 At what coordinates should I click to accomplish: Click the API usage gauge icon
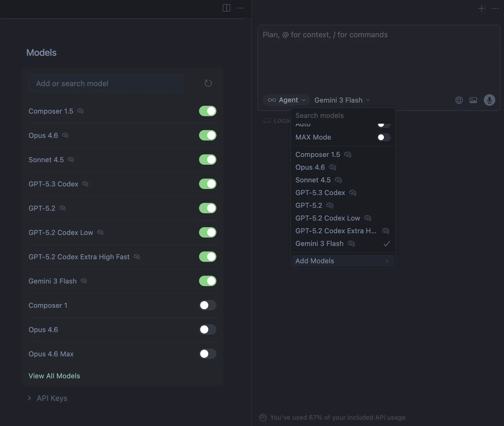[x=263, y=418]
